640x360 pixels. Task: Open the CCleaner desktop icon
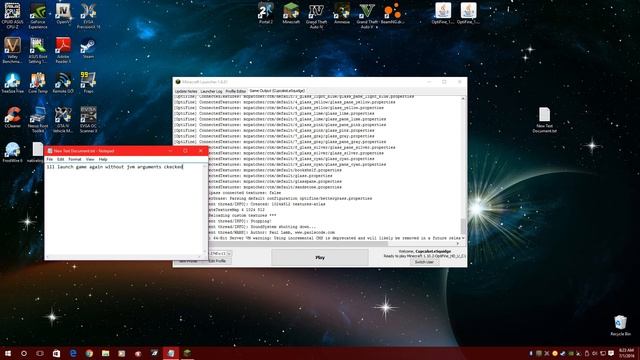click(12, 118)
